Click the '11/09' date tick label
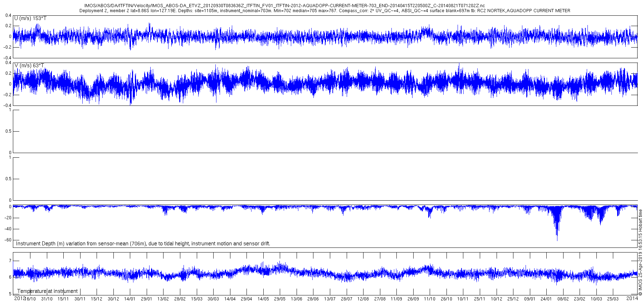Screen dimensions: 644x304 396,299
